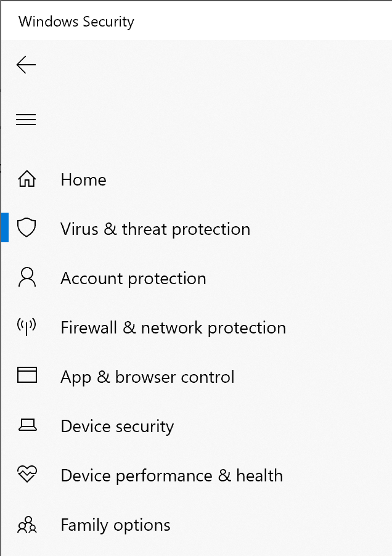
Task: View Device performance & health
Action: click(171, 475)
